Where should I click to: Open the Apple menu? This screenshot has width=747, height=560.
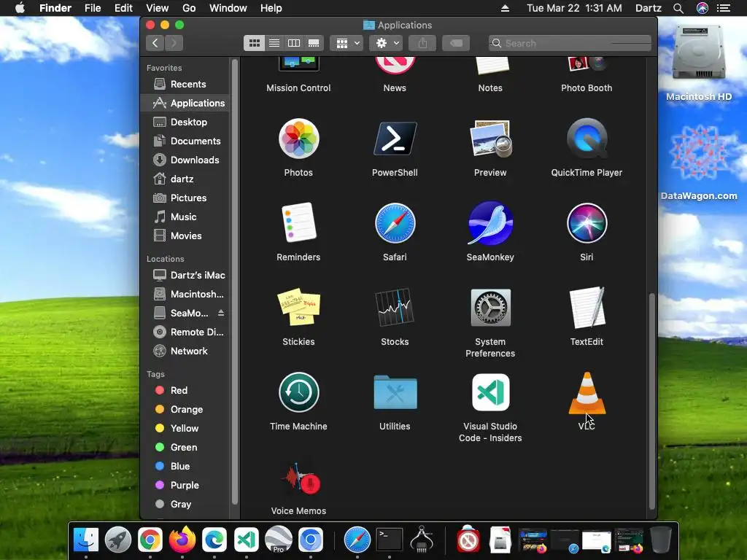[x=20, y=8]
